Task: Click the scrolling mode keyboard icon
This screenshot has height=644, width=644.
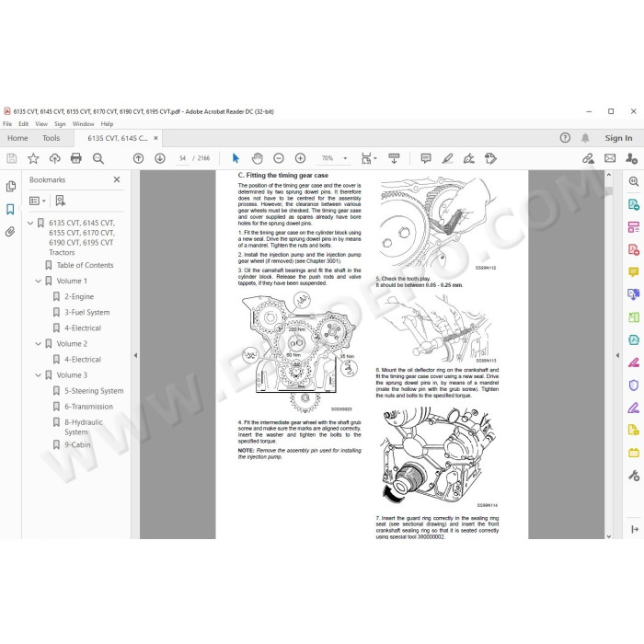Action: (394, 158)
